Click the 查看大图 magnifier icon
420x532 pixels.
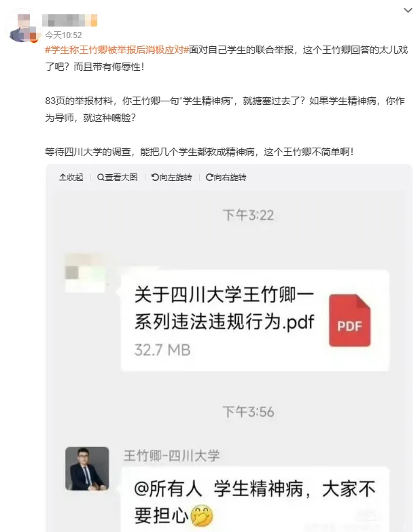tap(101, 177)
